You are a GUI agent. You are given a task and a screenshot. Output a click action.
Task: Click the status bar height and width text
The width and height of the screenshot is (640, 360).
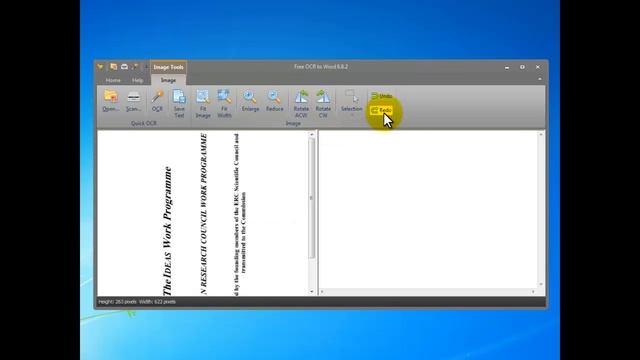(x=137, y=302)
